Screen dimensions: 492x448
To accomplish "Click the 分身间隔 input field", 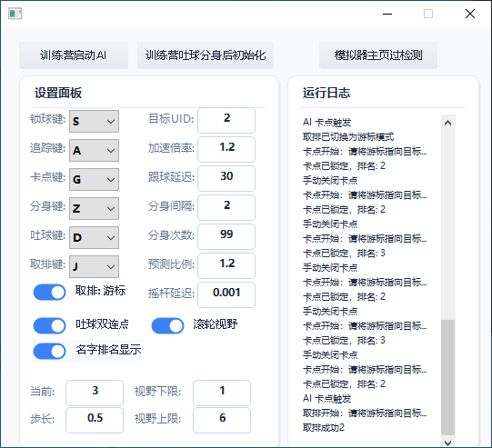I will (226, 207).
